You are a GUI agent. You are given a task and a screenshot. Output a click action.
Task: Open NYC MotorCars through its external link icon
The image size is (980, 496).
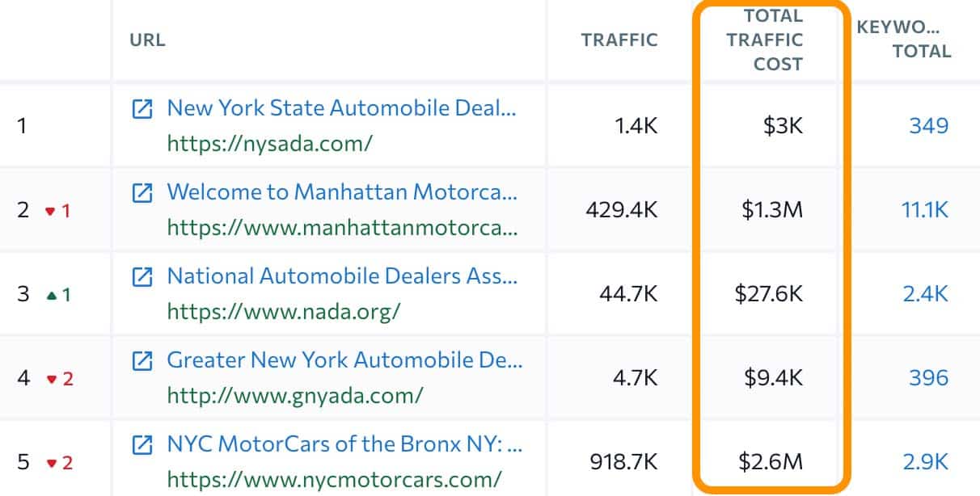pyautogui.click(x=143, y=444)
